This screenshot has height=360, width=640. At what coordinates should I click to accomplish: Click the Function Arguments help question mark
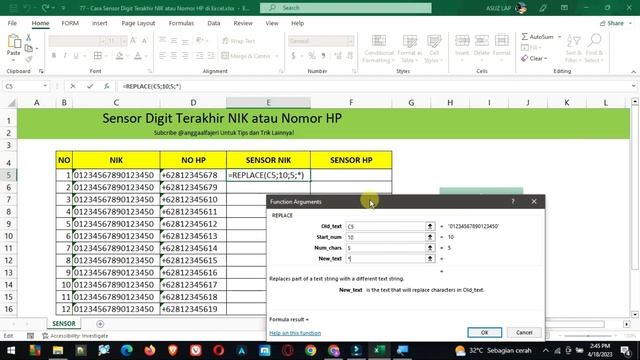pos(513,202)
